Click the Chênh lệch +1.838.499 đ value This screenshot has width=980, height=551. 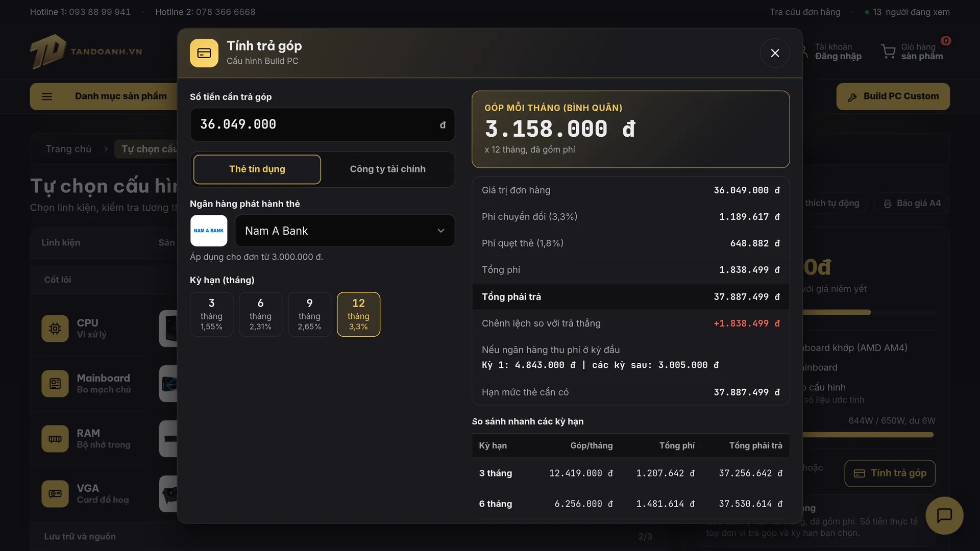click(747, 323)
